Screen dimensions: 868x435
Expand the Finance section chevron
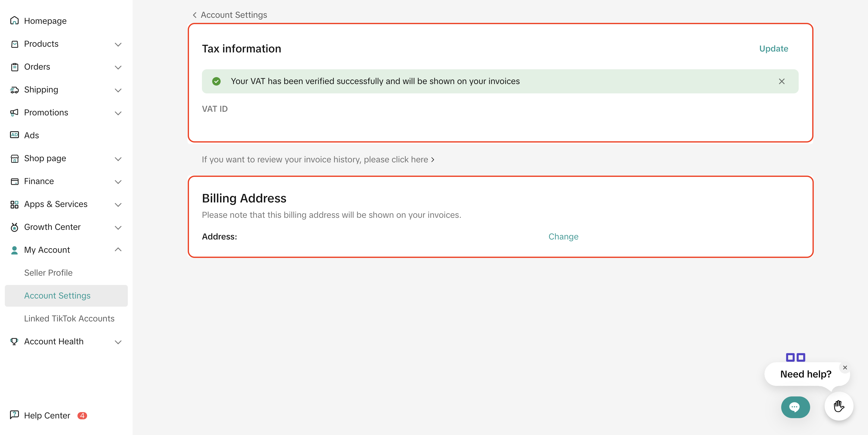[x=118, y=182]
